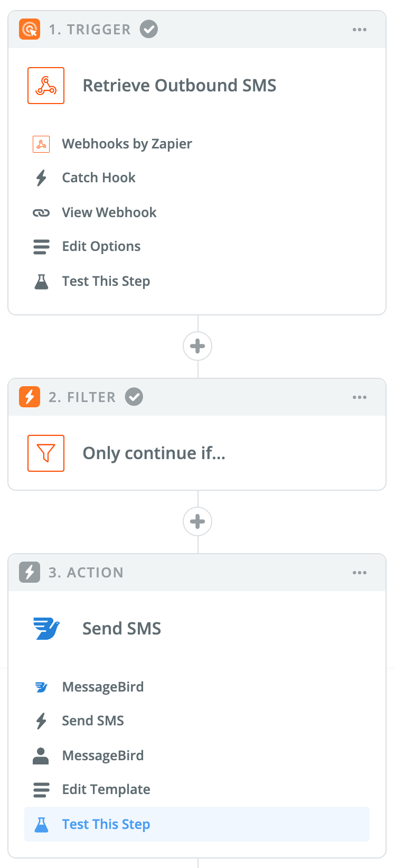
Task: Open the action step options menu
Action: click(x=360, y=572)
